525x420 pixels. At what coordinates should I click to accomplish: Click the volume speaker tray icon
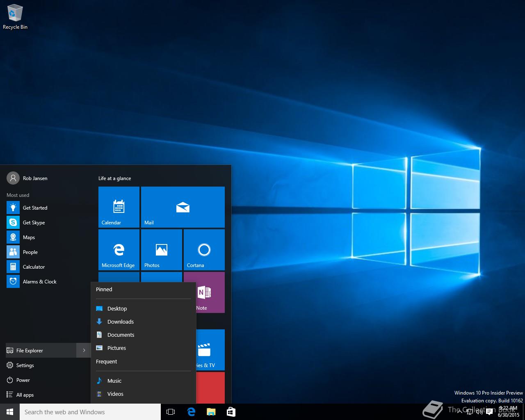[479, 412]
